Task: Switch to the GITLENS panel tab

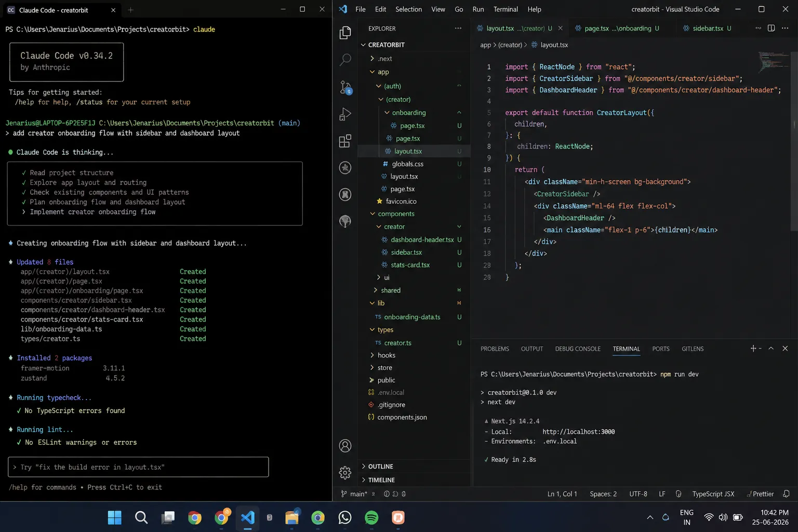Action: point(693,349)
